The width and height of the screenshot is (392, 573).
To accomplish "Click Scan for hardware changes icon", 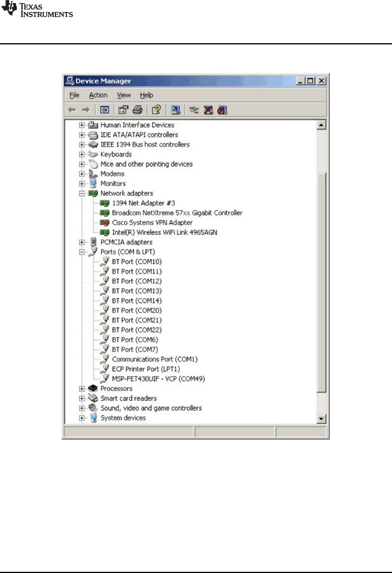I will (x=175, y=110).
